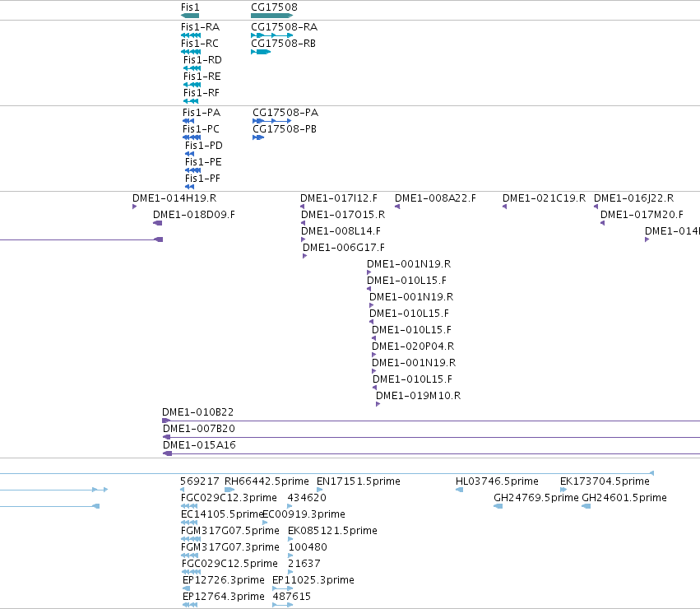Select transcript CG17508-RB
700x609 pixels.
[x=283, y=44]
